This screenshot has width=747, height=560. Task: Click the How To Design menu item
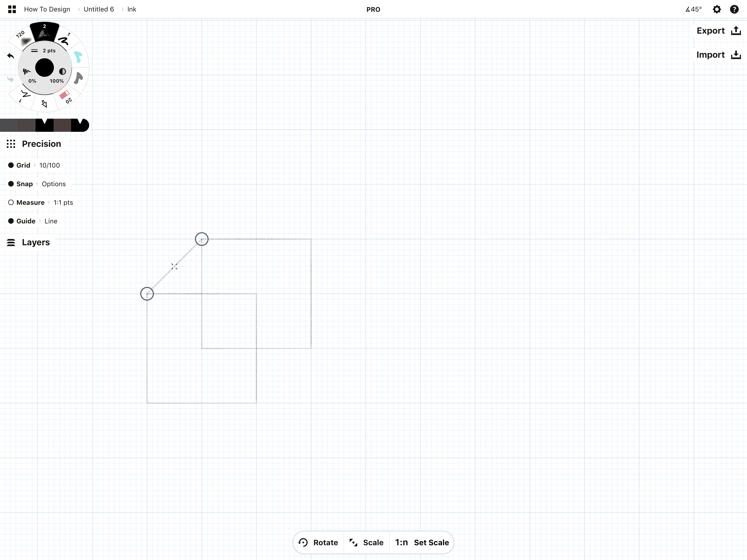46,9
